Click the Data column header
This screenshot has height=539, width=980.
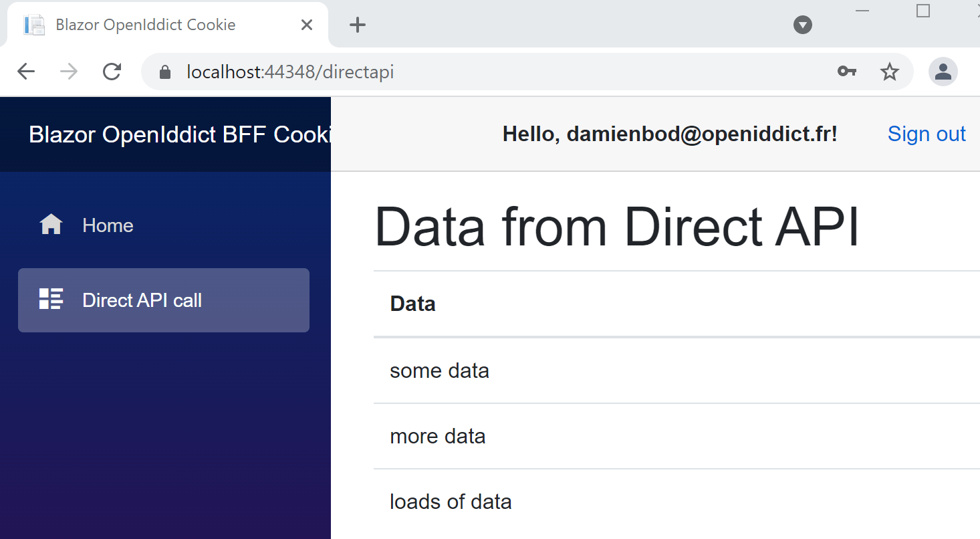412,304
